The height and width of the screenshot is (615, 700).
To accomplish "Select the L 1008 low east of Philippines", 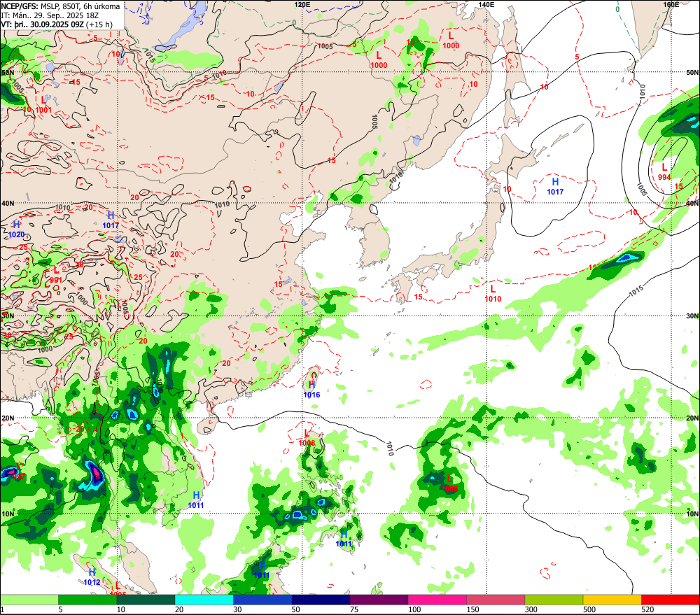I will click(449, 483).
